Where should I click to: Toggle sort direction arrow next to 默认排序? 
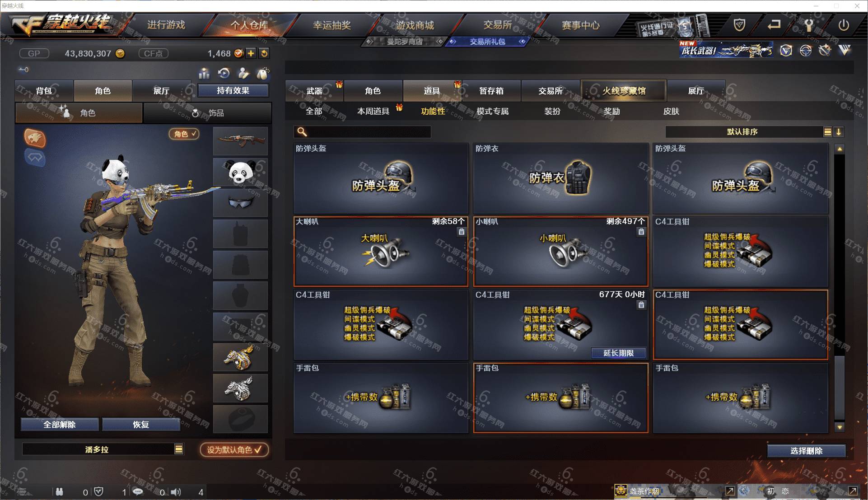[839, 132]
